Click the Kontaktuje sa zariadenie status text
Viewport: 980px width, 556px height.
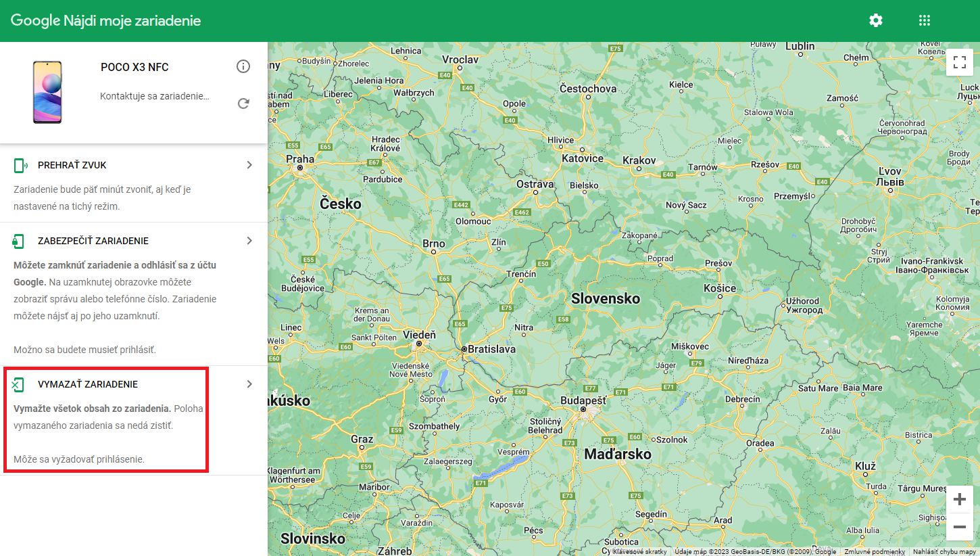coord(155,97)
